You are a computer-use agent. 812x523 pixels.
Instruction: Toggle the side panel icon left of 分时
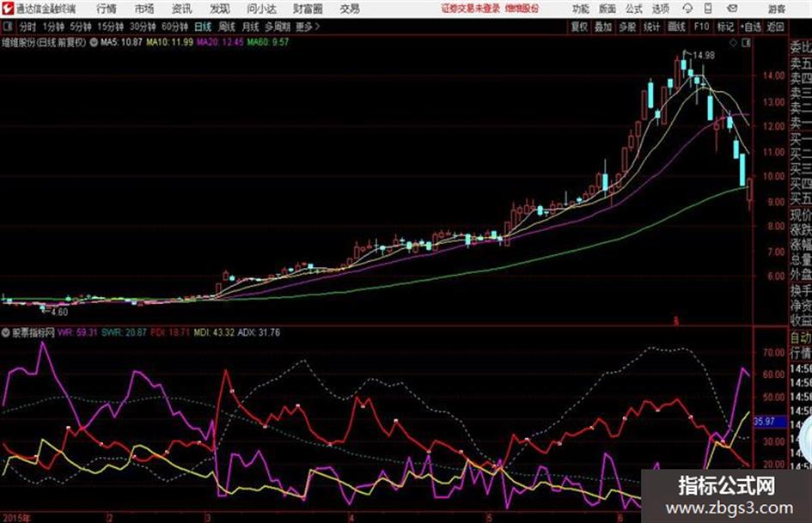click(7, 27)
